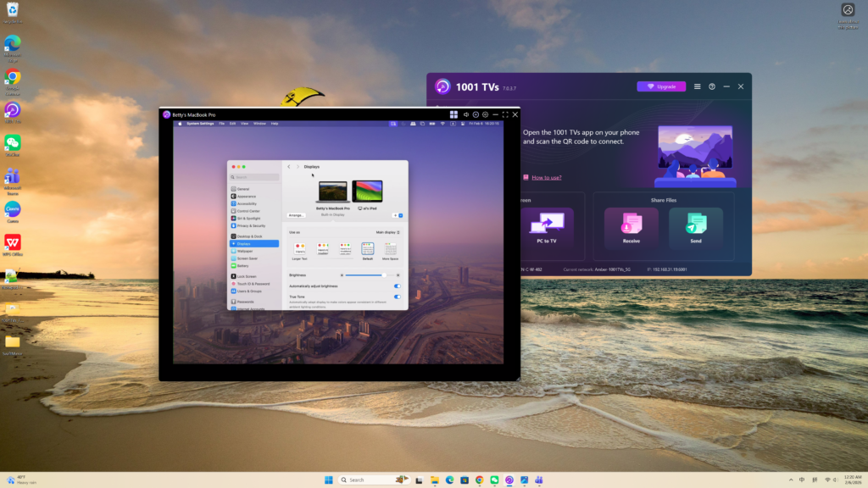Open the How to use? link

546,177
